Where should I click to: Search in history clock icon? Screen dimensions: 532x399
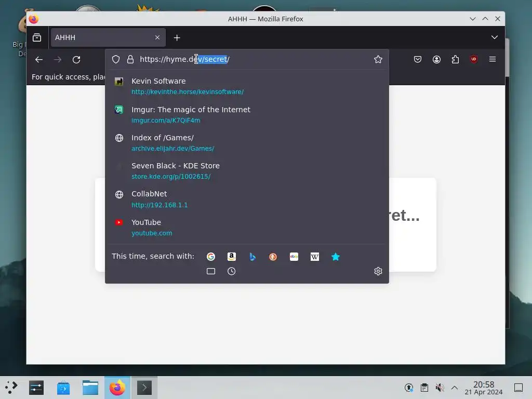[x=231, y=271]
